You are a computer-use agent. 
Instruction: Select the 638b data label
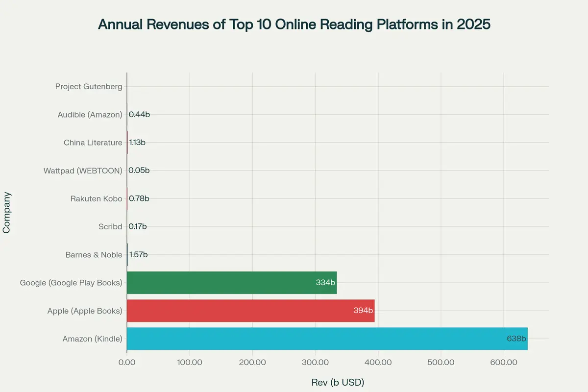[517, 338]
